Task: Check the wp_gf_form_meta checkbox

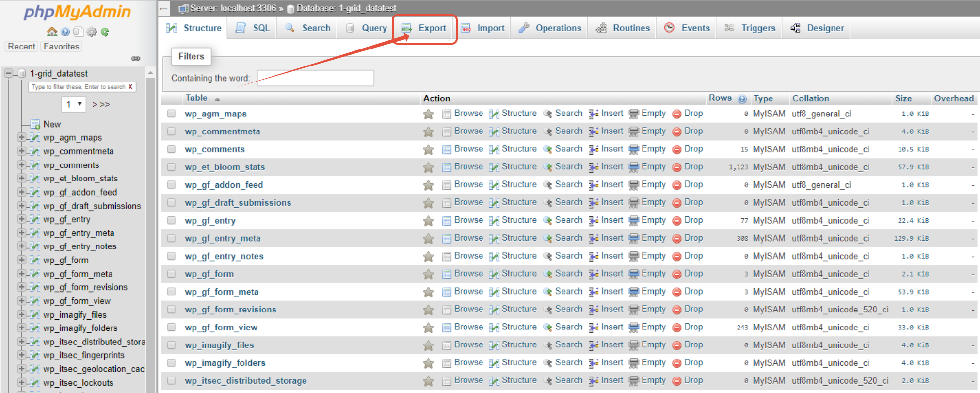Action: tap(171, 292)
